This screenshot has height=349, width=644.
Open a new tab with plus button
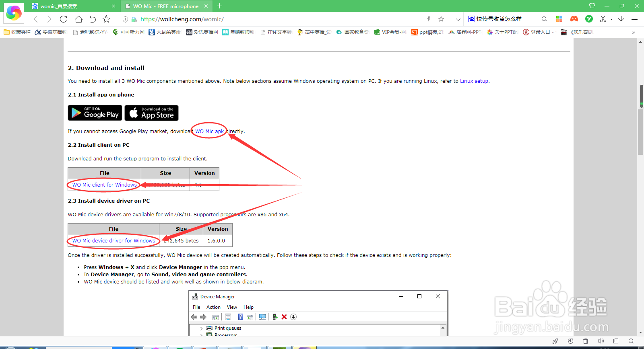pyautogui.click(x=219, y=6)
